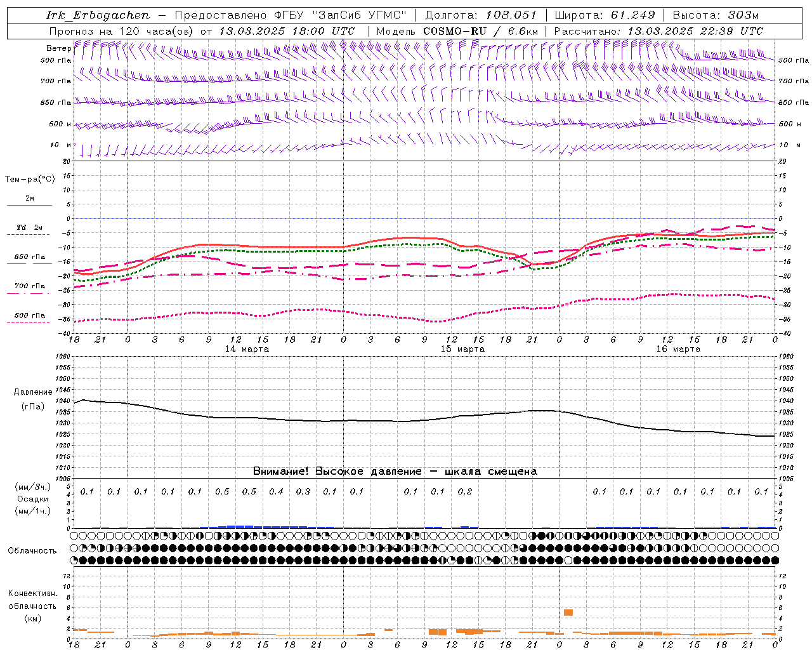Click the tallest orange convective cloud bar
812x650 pixels.
pos(568,613)
